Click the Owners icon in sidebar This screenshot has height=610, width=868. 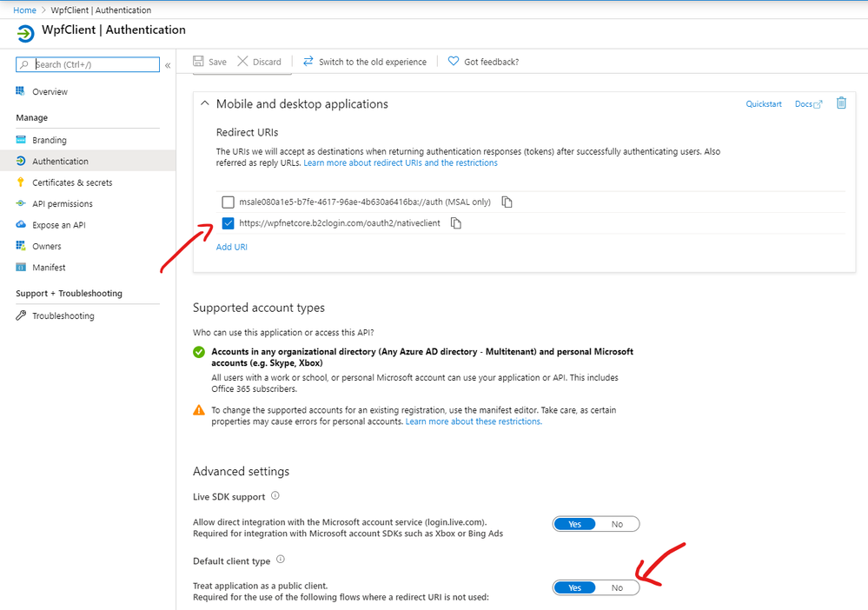point(21,246)
